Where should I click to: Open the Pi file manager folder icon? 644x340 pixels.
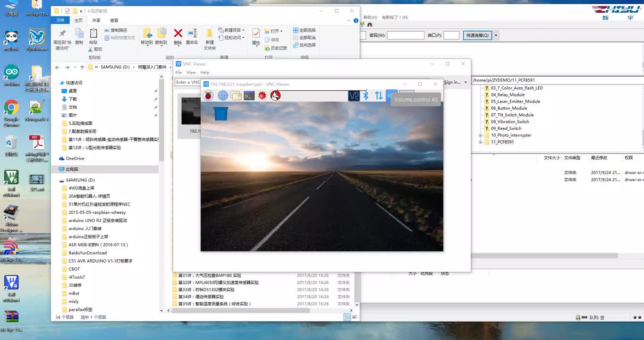[x=236, y=95]
